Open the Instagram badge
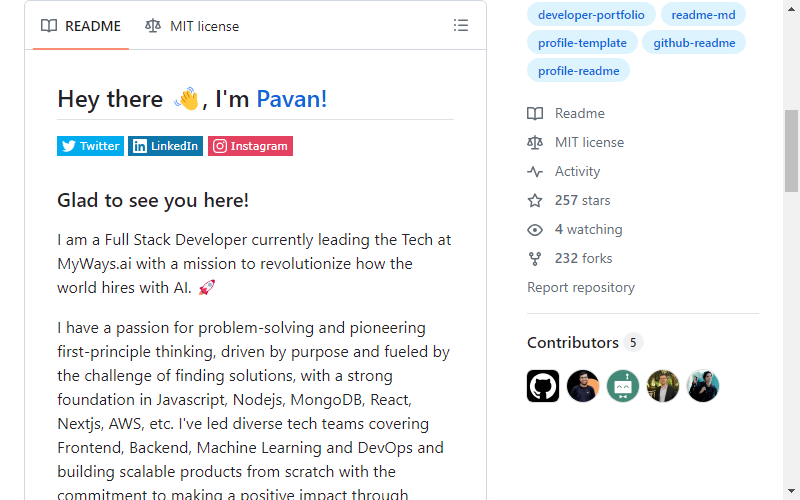Viewport: 800px width, 500px height. tap(251, 146)
